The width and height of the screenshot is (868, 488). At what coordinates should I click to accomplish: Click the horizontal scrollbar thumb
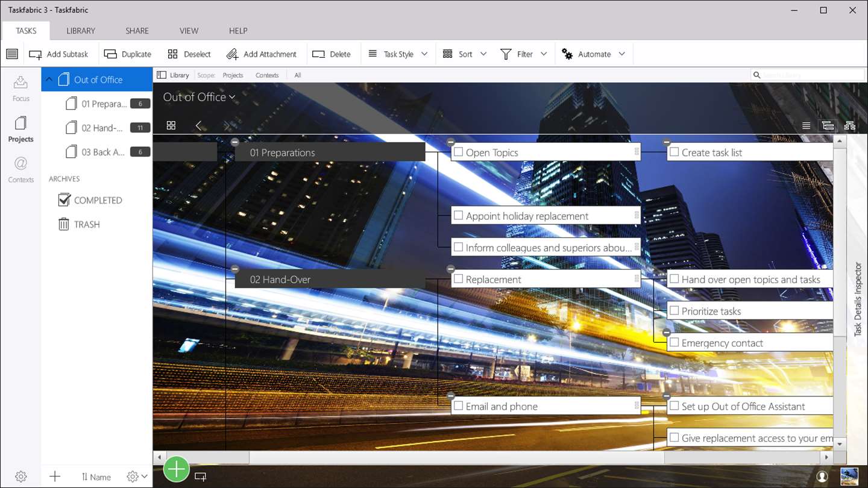(457, 458)
